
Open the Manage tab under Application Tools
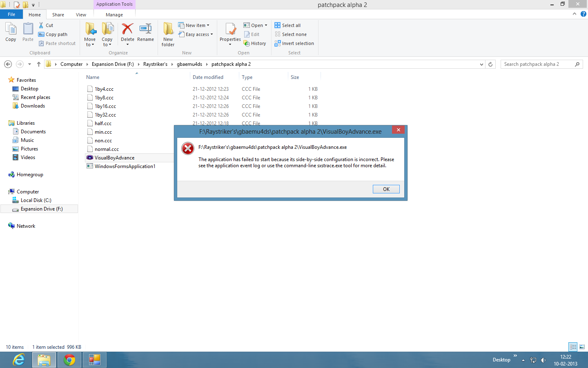coord(114,15)
